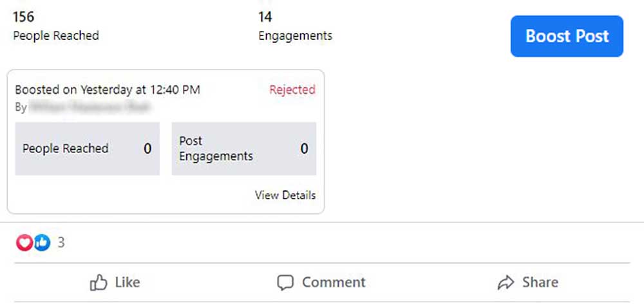
Task: Click the blue thumbs-up reaction icon
Action: [42, 242]
